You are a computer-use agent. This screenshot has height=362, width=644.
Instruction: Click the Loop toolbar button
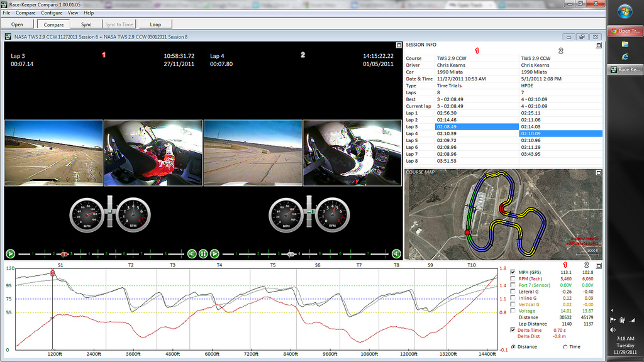pyautogui.click(x=155, y=25)
